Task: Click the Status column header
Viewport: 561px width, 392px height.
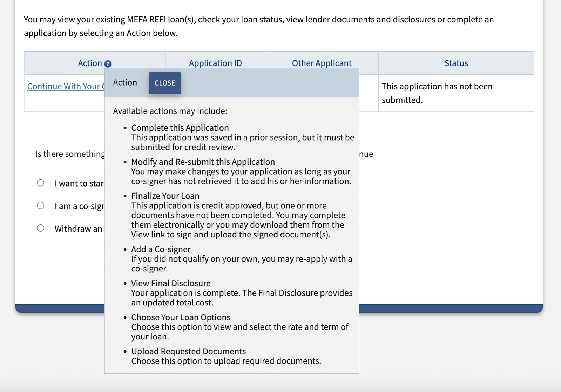Action: point(456,63)
